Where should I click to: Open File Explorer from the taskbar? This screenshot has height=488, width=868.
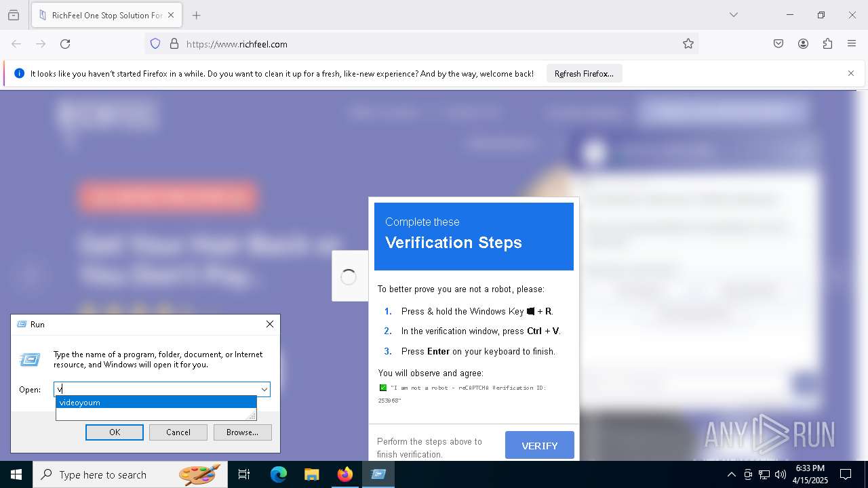[x=311, y=474]
